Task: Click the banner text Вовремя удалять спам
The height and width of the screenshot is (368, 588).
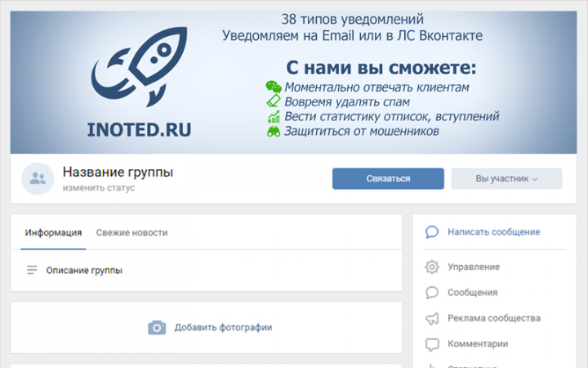Action: (347, 101)
